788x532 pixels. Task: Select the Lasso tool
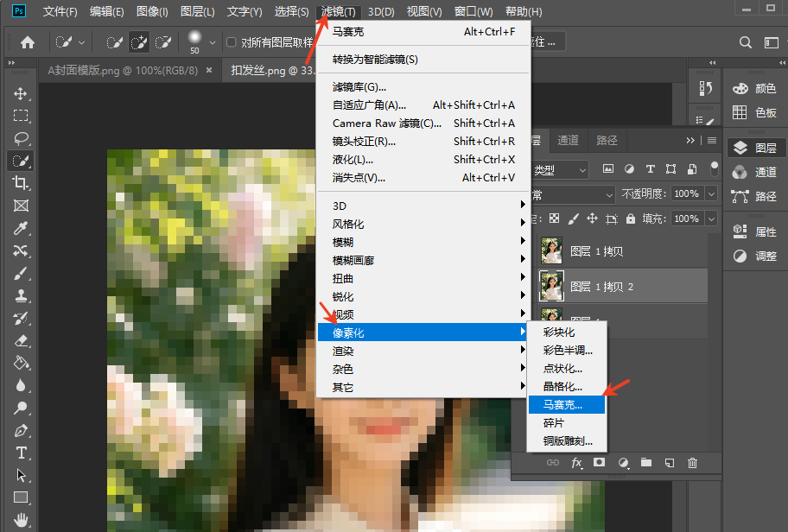coord(21,138)
